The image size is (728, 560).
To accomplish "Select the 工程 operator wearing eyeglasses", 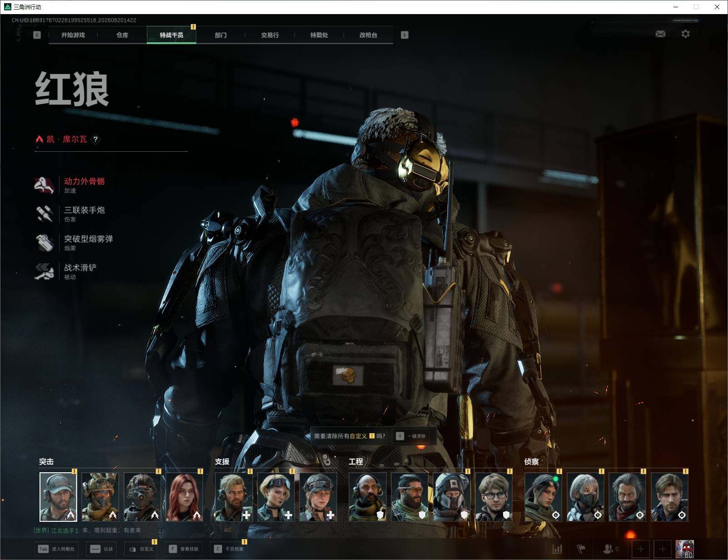I will pos(494,497).
